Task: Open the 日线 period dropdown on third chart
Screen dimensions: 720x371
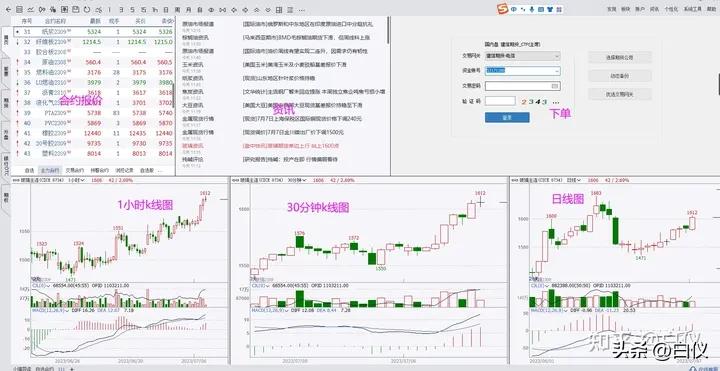Action: click(x=574, y=180)
